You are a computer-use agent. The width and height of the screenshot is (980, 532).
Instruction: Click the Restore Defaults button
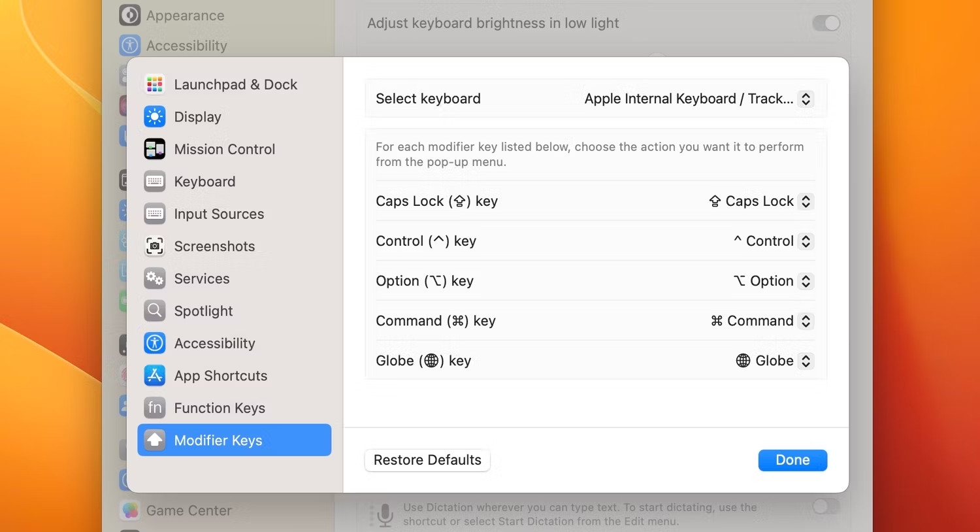pyautogui.click(x=427, y=460)
